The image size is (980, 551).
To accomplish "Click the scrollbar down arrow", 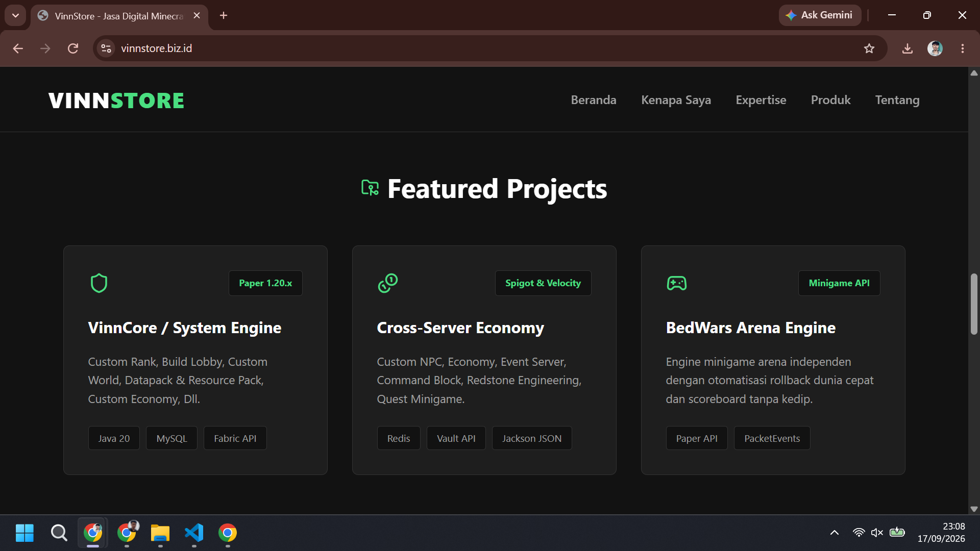I will coord(974,509).
